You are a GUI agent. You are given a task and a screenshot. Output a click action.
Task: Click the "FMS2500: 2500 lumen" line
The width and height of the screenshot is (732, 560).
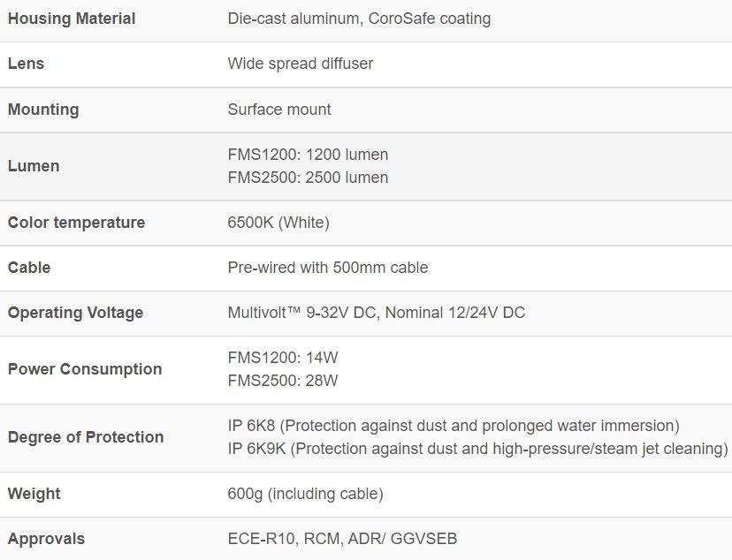click(x=308, y=178)
